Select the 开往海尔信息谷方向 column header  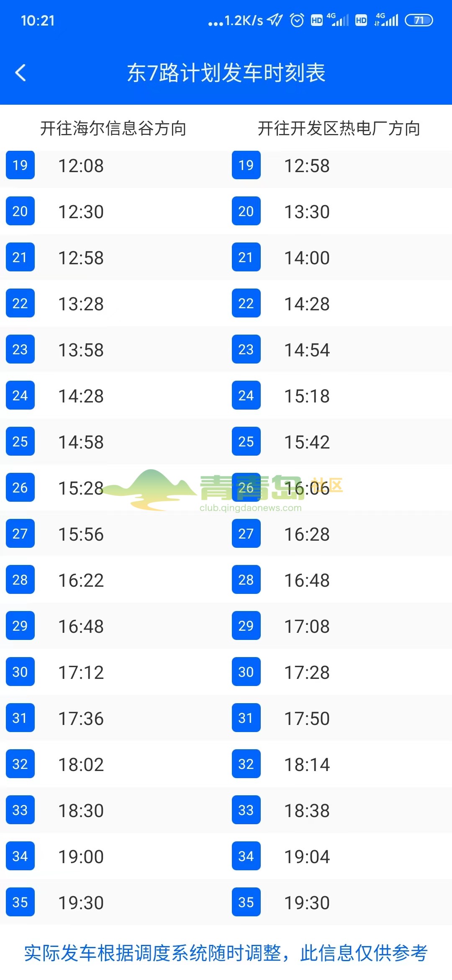113,128
